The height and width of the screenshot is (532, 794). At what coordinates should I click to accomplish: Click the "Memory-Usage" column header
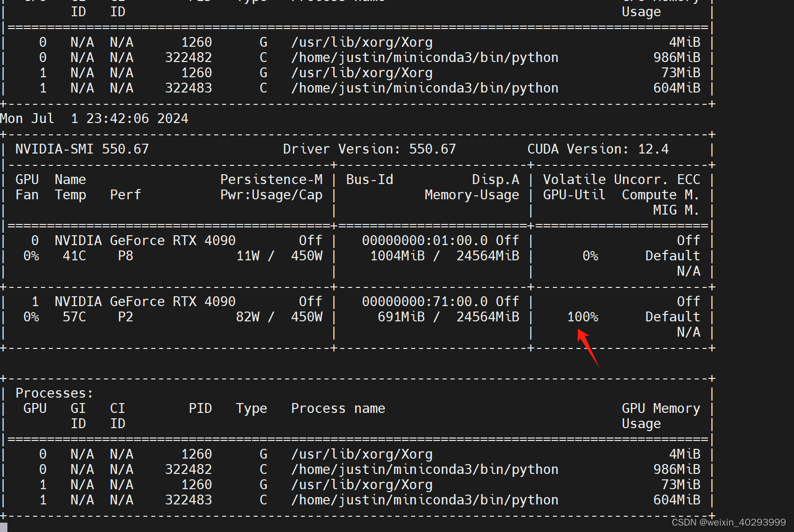(x=472, y=195)
